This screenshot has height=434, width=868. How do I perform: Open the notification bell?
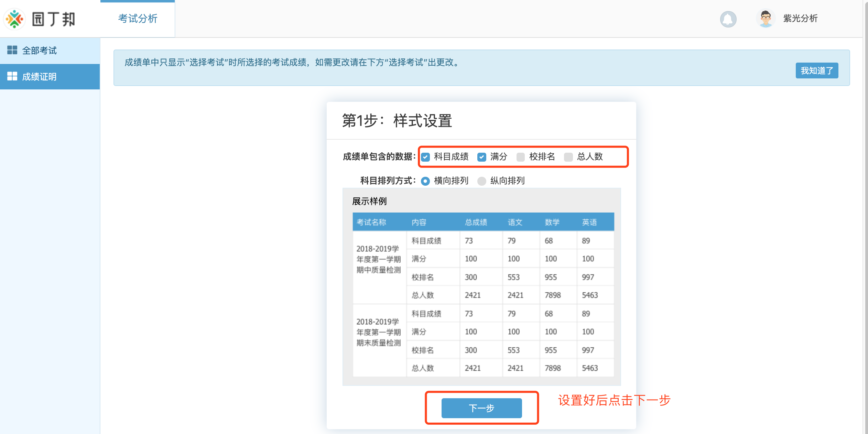click(728, 19)
